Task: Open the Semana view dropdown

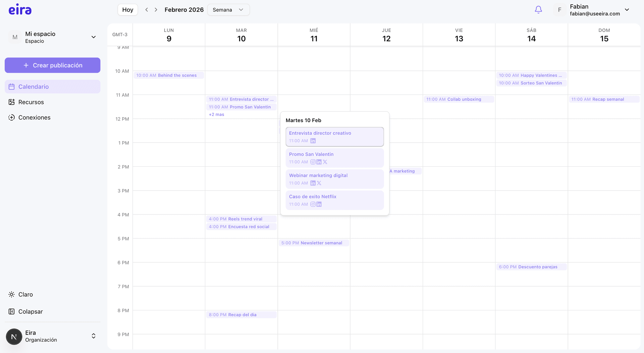Action: coord(228,10)
